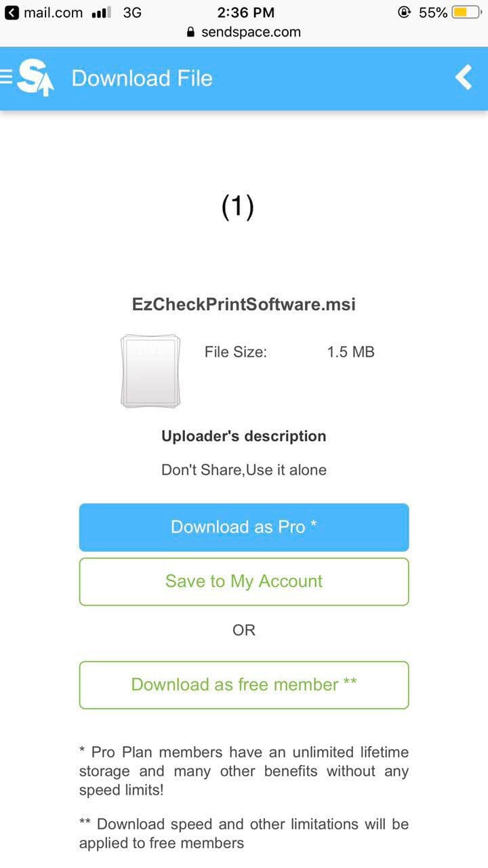Choose Download as free member
This screenshot has width=488, height=868.
[244, 685]
